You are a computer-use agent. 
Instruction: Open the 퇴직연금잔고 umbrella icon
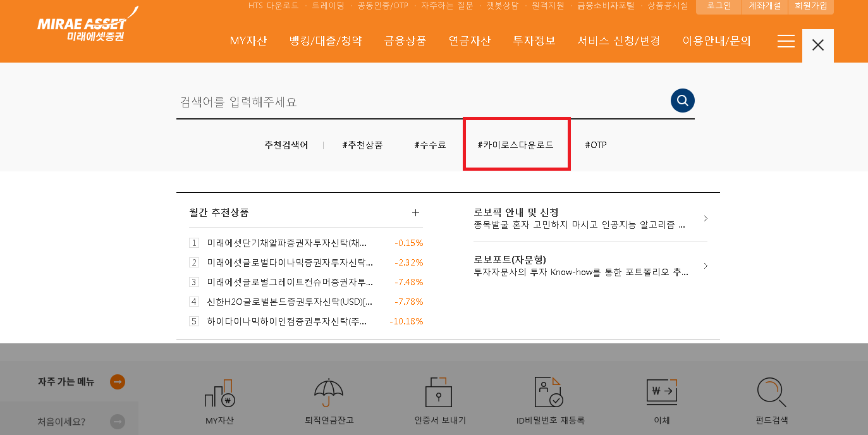point(329,393)
